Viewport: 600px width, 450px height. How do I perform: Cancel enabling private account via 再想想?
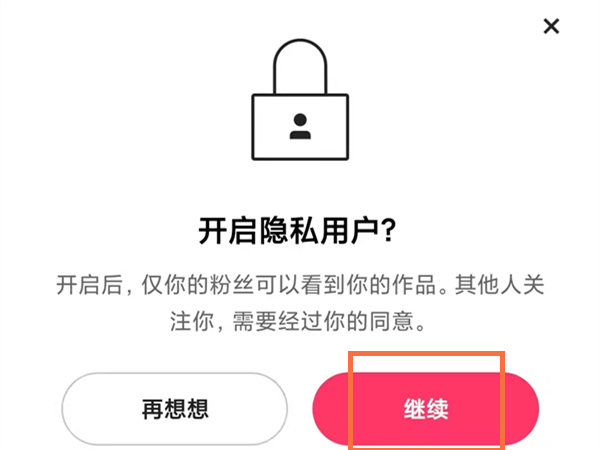click(x=175, y=409)
